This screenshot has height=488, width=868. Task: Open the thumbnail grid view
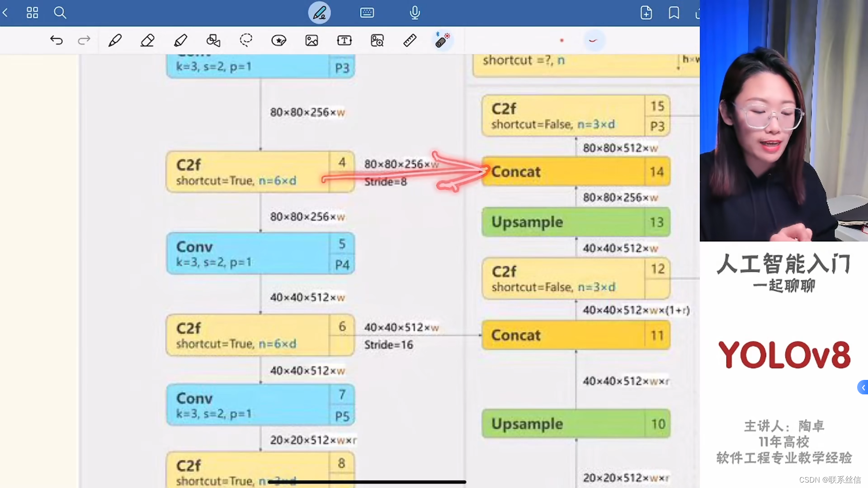32,13
